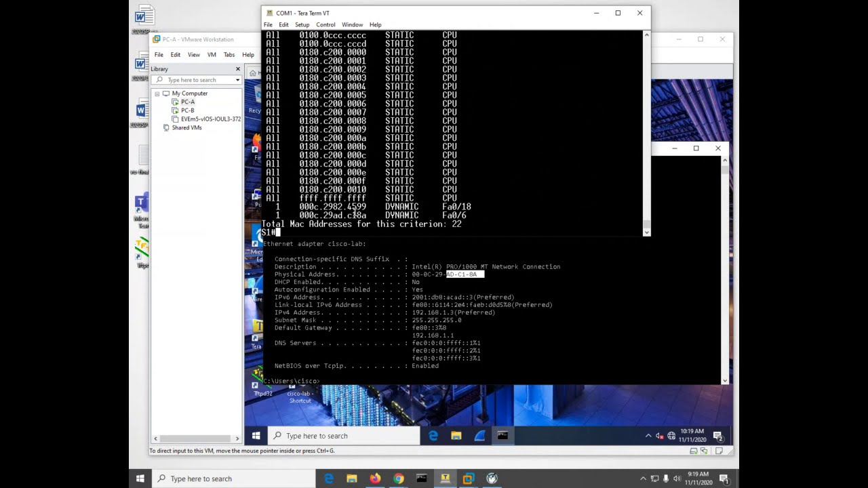The image size is (868, 488).
Task: Open the Tabs menu in VMware Workstation
Action: pos(229,55)
